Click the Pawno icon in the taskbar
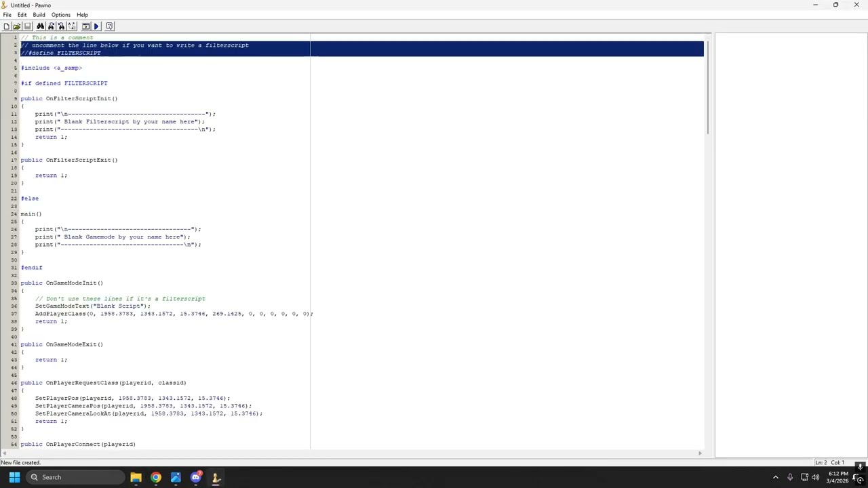Viewport: 868px width, 488px height. point(216,477)
